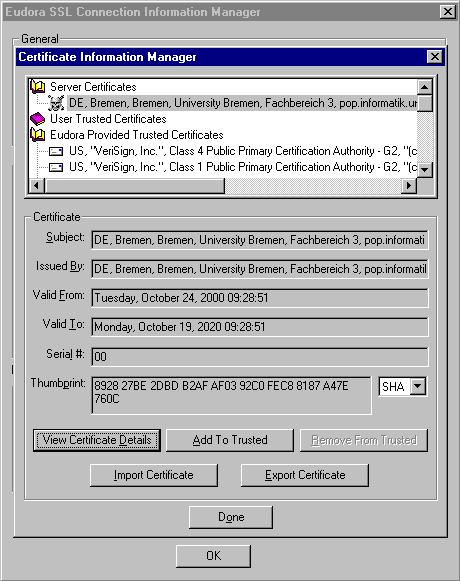The image size is (460, 581).
Task: Click inside the Subject text field
Action: (x=260, y=240)
